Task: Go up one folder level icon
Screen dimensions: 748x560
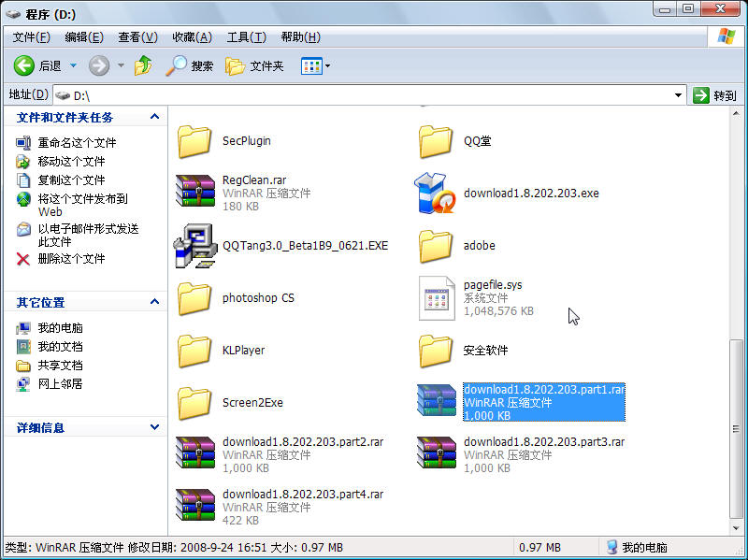Action: pos(143,65)
